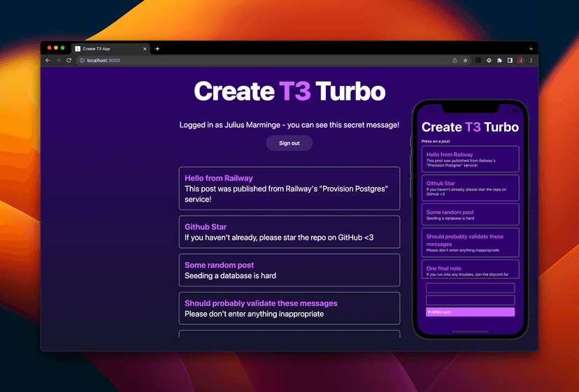Open the Extensions puzzle icon
This screenshot has height=392, width=579.
(x=499, y=61)
